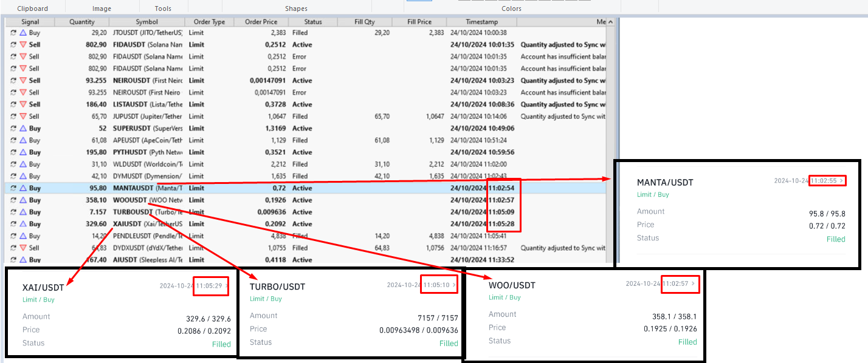Image resolution: width=868 pixels, height=363 pixels.
Task: Click the price 0.72 / 0.72 in MANTA card
Action: pyautogui.click(x=826, y=226)
